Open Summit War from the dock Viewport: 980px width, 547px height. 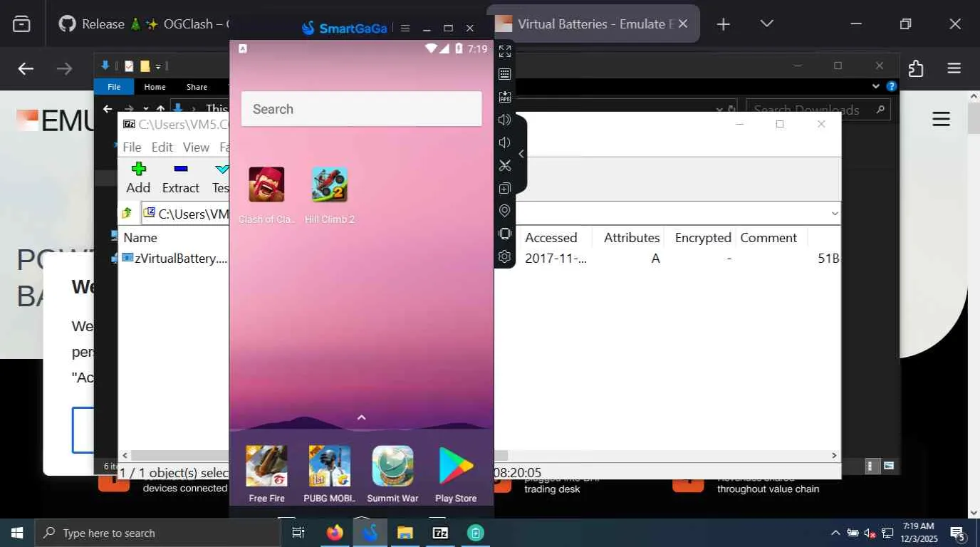click(392, 466)
